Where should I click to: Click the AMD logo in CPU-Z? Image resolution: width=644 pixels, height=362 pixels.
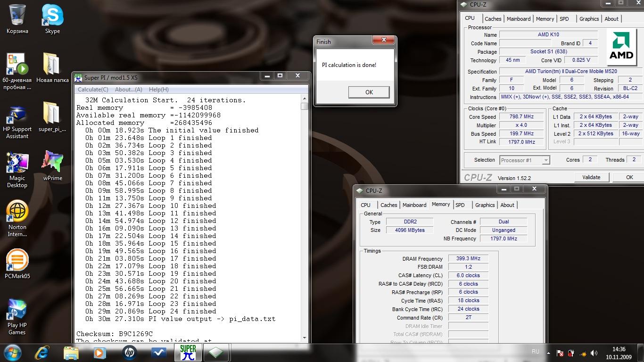click(621, 46)
